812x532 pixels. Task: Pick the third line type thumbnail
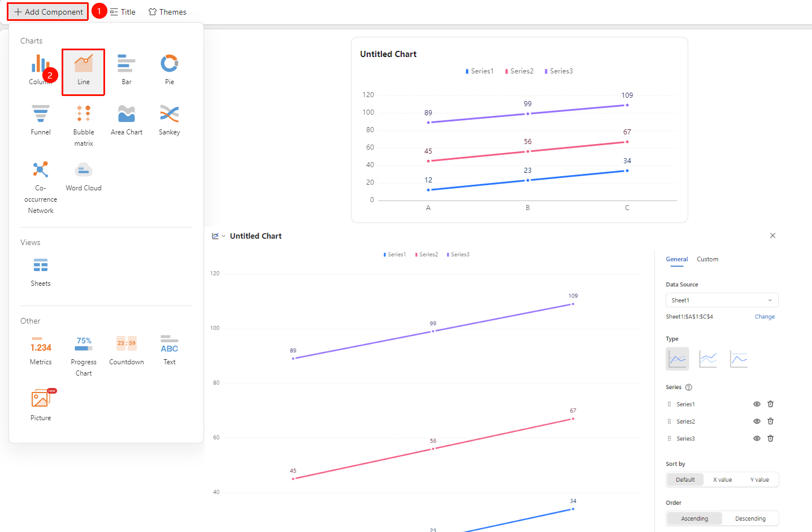point(739,359)
